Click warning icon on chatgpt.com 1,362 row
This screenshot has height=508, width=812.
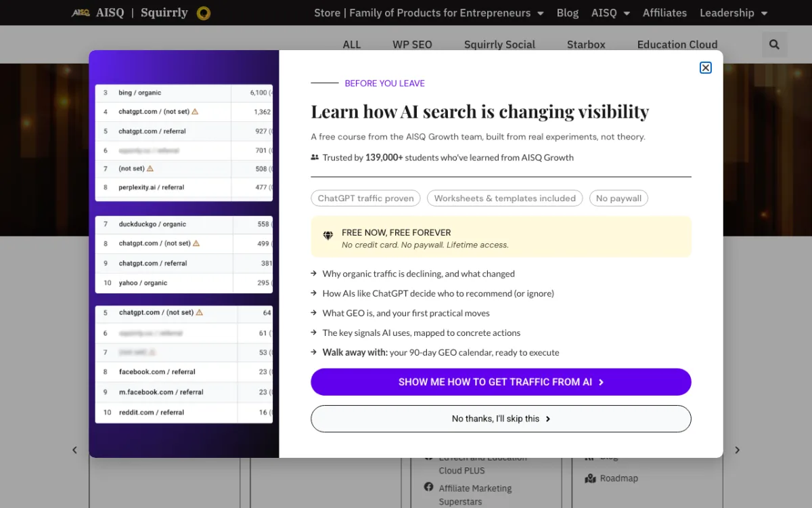195,111
